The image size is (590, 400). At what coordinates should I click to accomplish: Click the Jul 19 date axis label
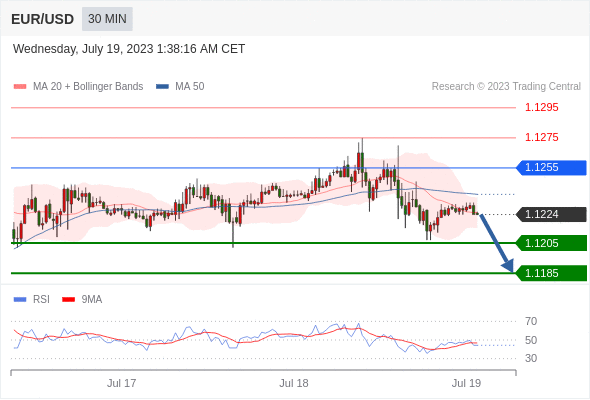pos(466,383)
